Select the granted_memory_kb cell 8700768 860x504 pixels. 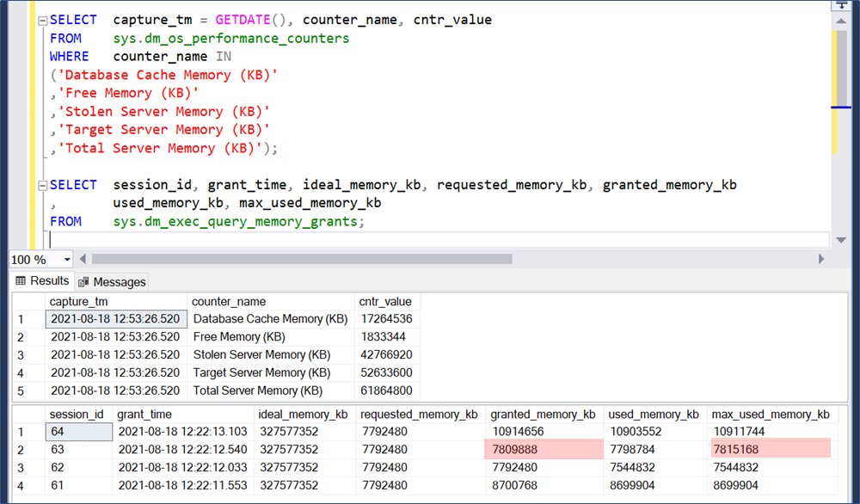544,486
